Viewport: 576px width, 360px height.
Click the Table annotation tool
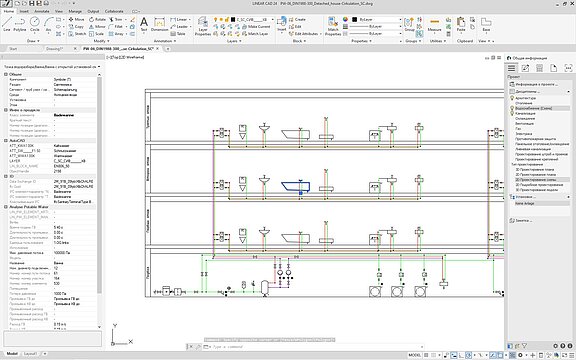coord(178,34)
